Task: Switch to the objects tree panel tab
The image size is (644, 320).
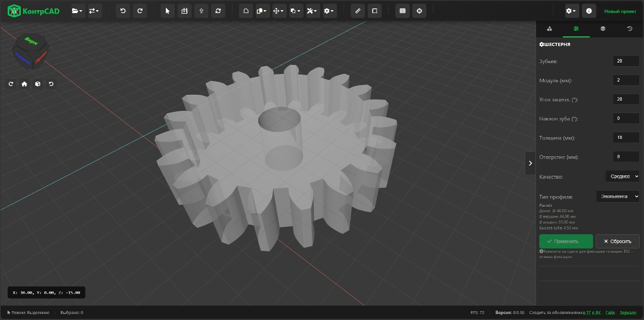Action: [x=550, y=29]
